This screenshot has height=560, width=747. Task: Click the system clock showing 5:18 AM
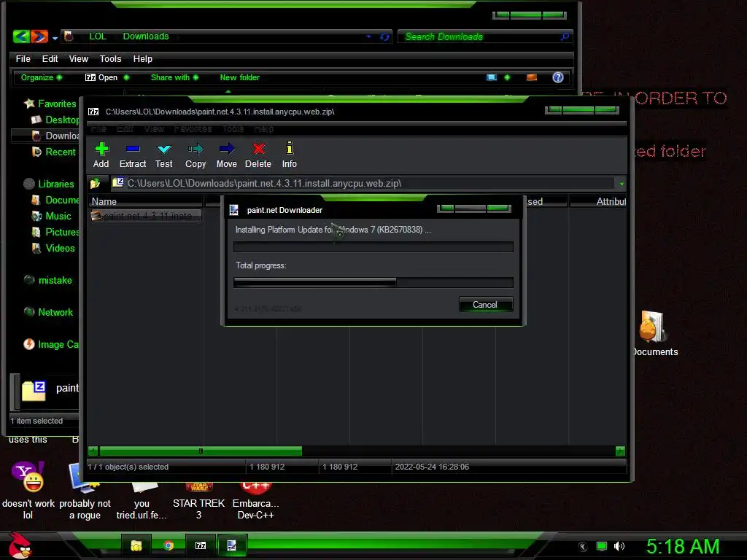point(683,546)
